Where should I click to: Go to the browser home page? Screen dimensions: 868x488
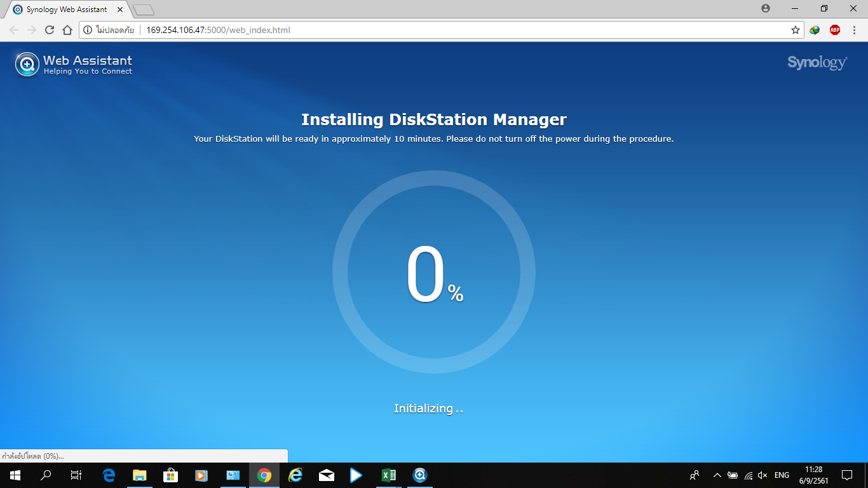[67, 30]
